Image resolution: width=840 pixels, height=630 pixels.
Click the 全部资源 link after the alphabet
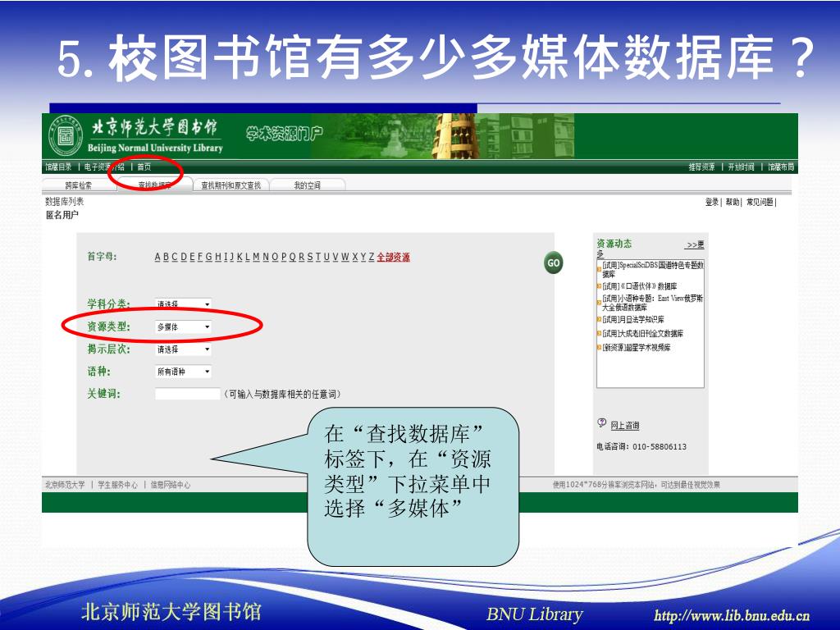coord(393,257)
